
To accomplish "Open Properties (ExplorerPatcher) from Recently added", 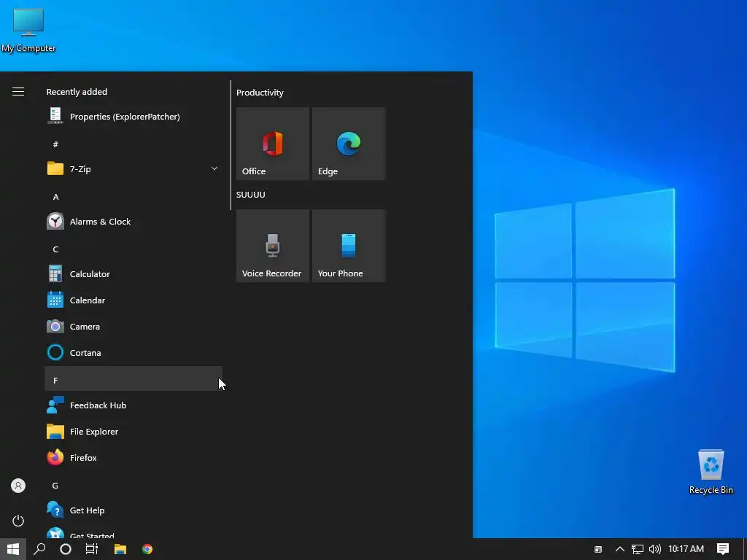I will (133, 117).
